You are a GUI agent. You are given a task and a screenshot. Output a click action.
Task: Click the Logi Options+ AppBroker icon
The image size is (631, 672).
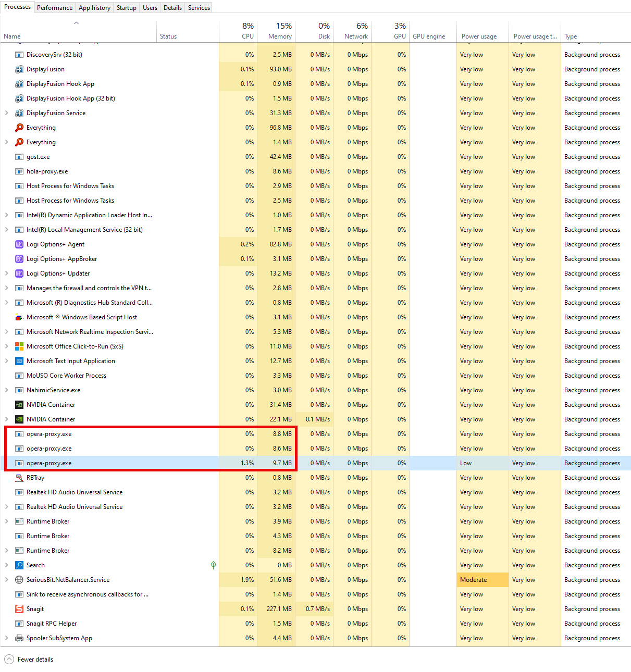point(19,259)
